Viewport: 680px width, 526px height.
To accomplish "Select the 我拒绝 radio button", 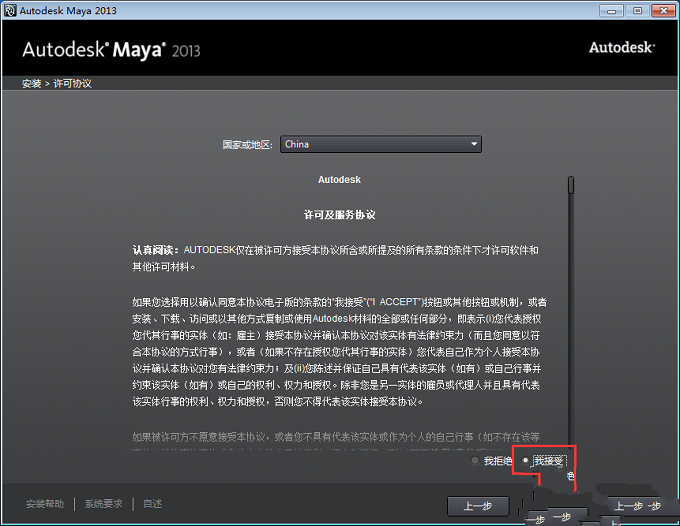I will pyautogui.click(x=475, y=461).
